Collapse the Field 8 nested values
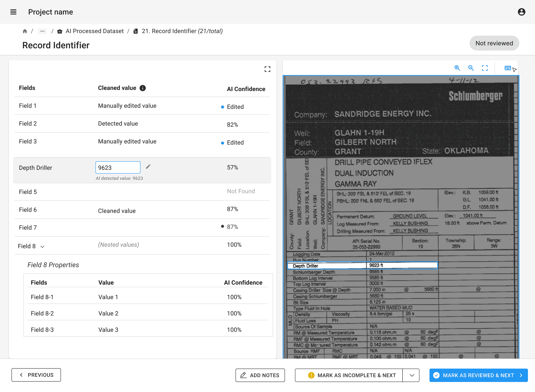Viewport: 535px width, 392px height. [x=43, y=247]
